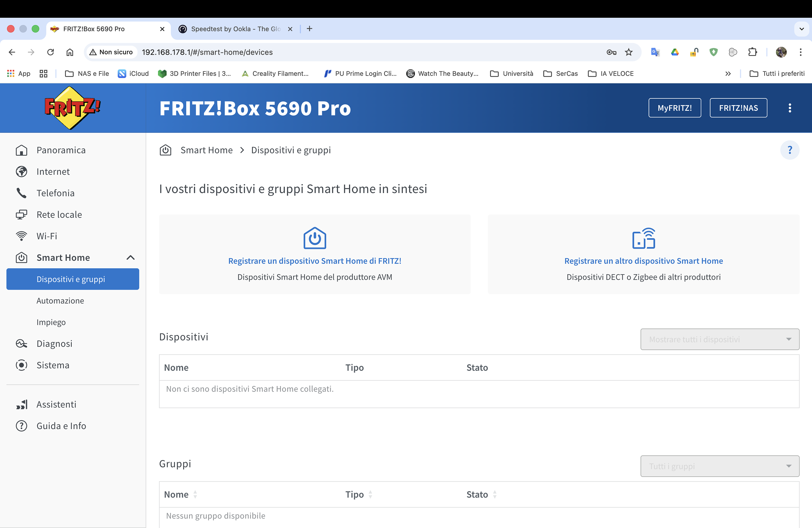Click Registrare un dispositivo Smart Home di FRITZ!

(x=314, y=261)
